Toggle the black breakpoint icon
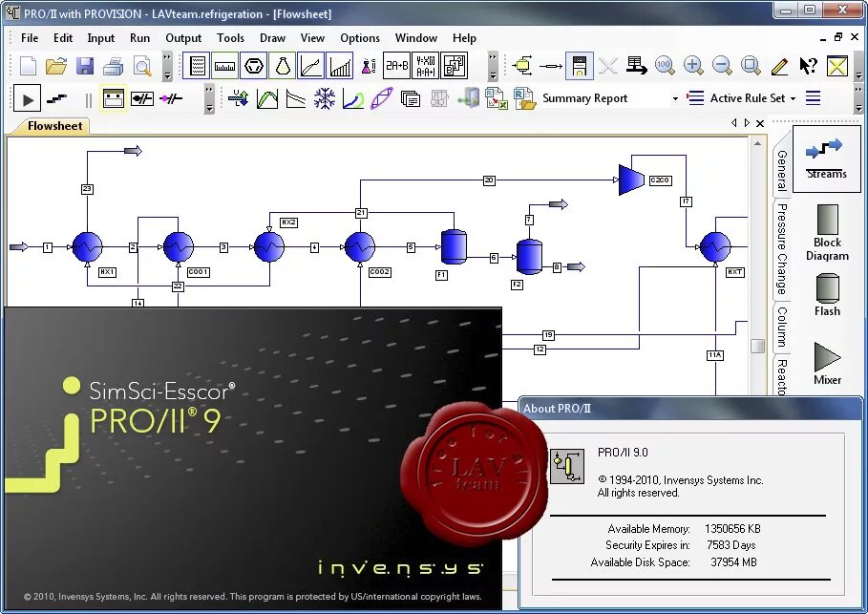The height and width of the screenshot is (614, 868). [142, 99]
